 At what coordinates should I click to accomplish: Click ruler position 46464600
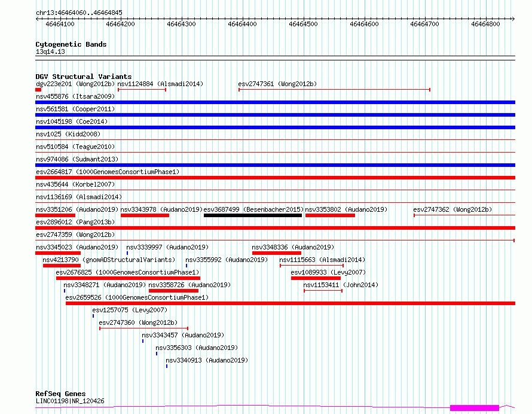tap(364, 24)
